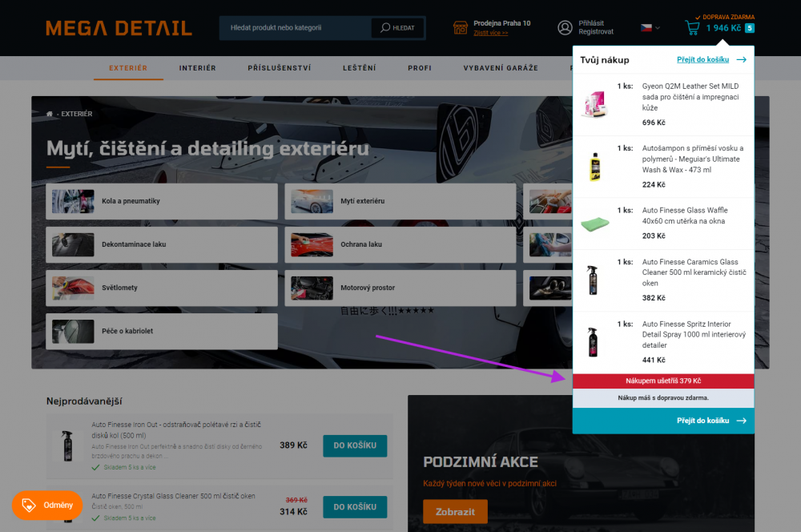Open Gyeon Q2M Leather Set MILD item
This screenshot has height=532, width=801.
coord(690,97)
